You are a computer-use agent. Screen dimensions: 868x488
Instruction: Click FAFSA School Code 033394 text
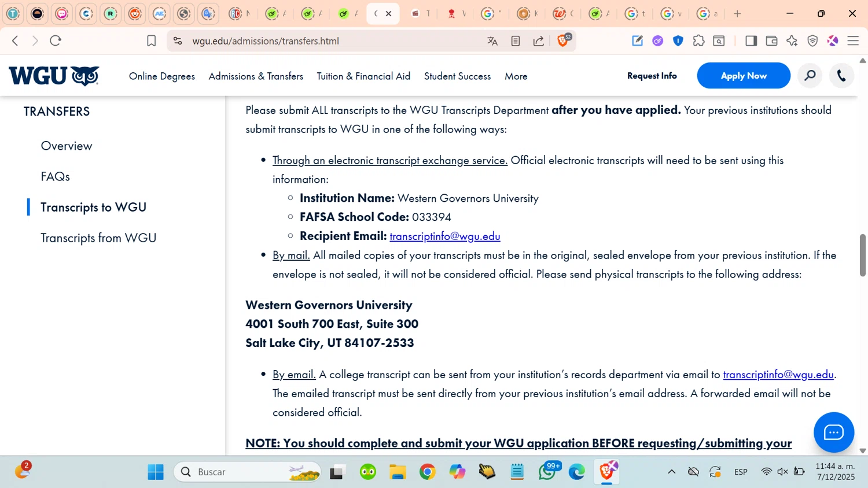click(376, 217)
